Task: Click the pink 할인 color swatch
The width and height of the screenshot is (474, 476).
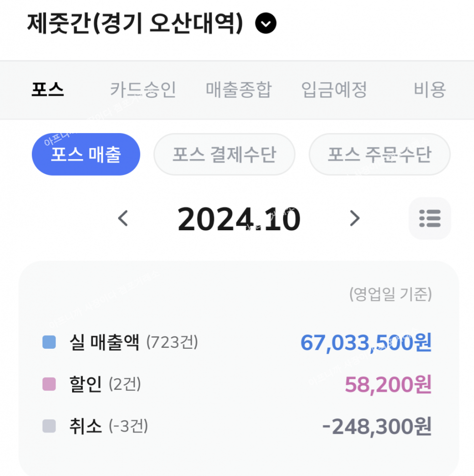Action: 49,385
